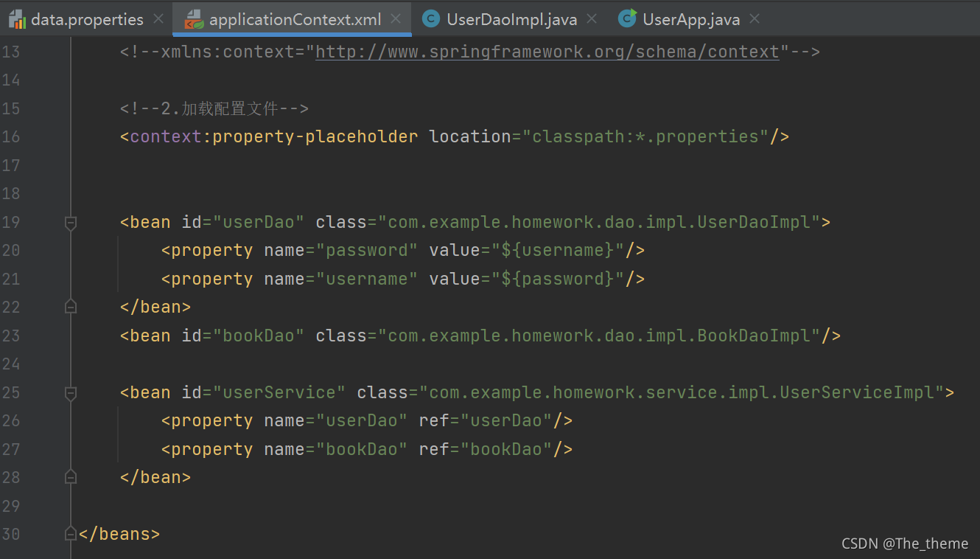
Task: Click the 加载配置文件 comment on line 15
Action: coord(214,108)
